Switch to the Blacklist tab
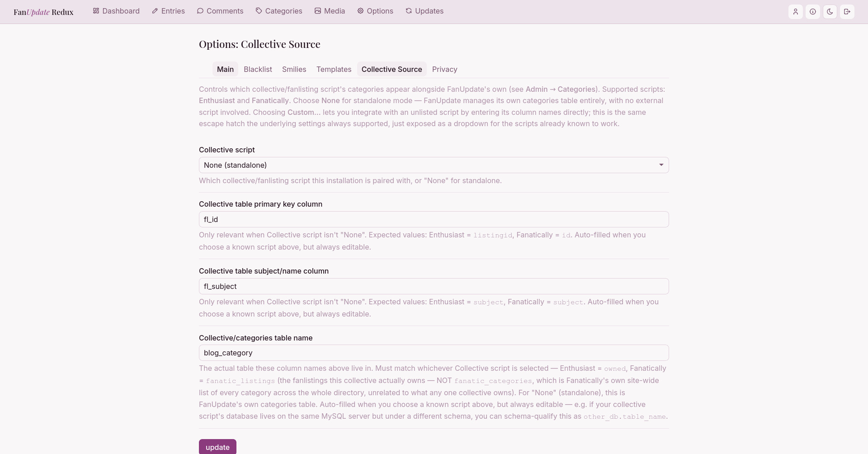The width and height of the screenshot is (868, 454). pyautogui.click(x=258, y=69)
